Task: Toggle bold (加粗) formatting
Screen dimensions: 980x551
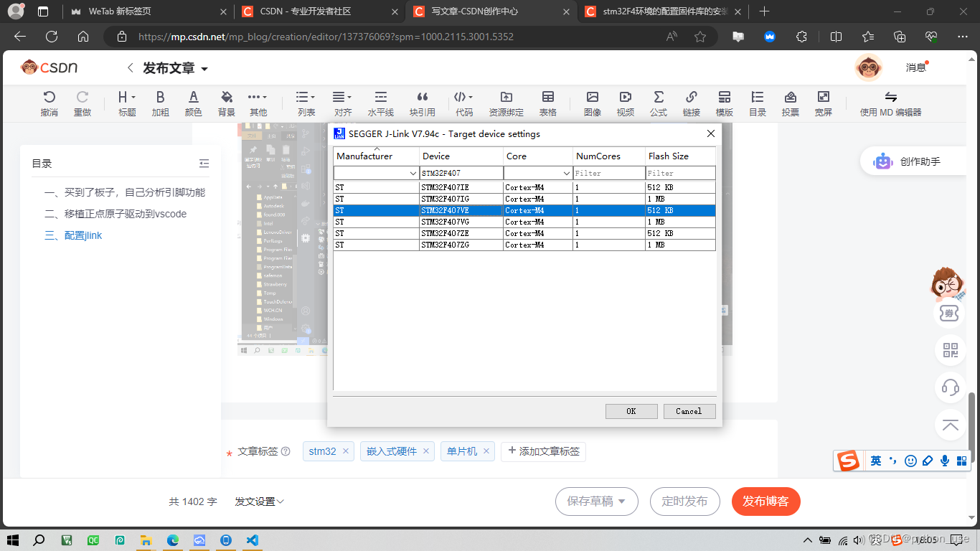Action: (x=160, y=103)
